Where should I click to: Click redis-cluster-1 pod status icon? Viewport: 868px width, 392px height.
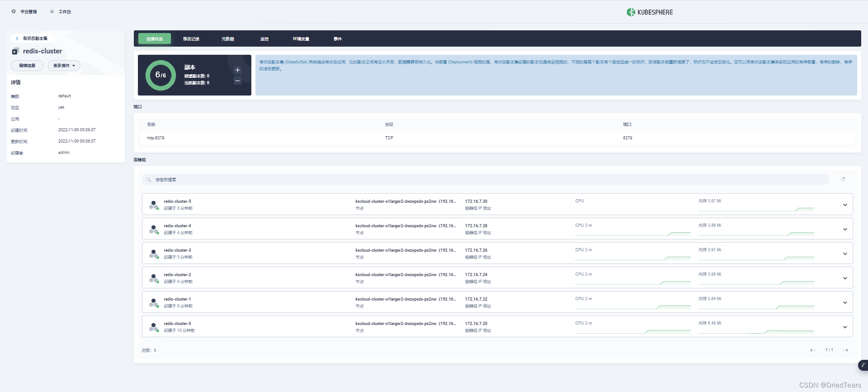[x=154, y=303]
